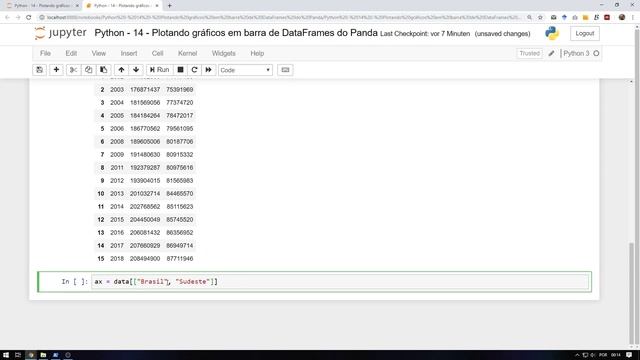Click into the code cell input
The width and height of the screenshot is (640, 360).
point(340,282)
